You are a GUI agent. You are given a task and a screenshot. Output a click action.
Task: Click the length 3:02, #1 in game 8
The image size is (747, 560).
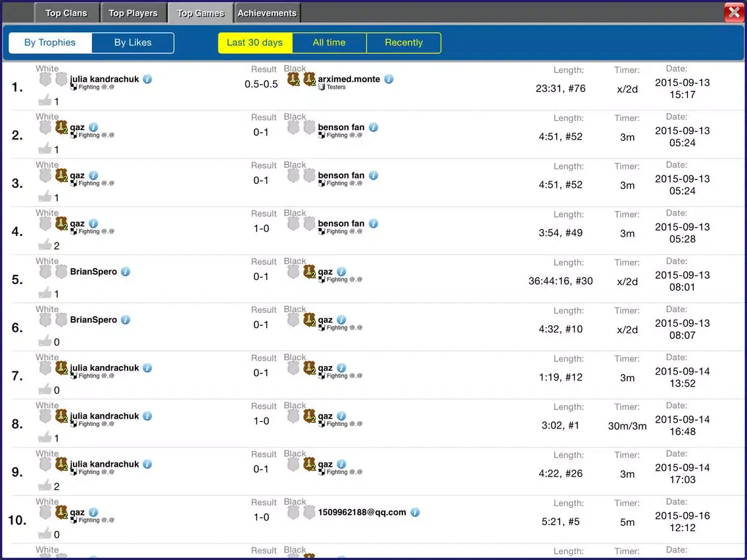click(x=561, y=425)
